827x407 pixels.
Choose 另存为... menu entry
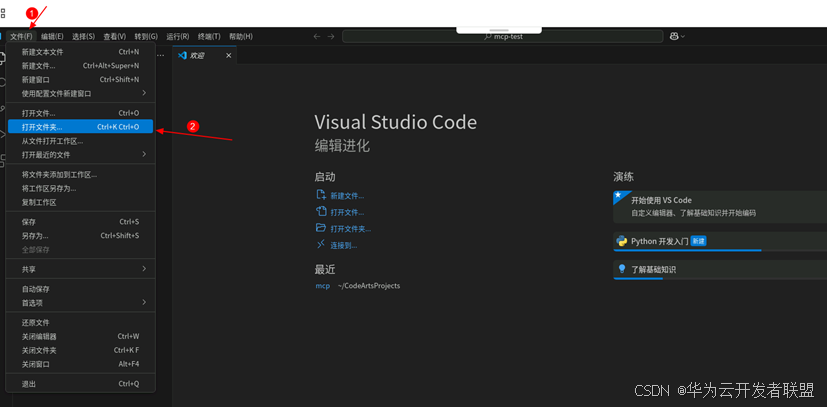pos(80,236)
